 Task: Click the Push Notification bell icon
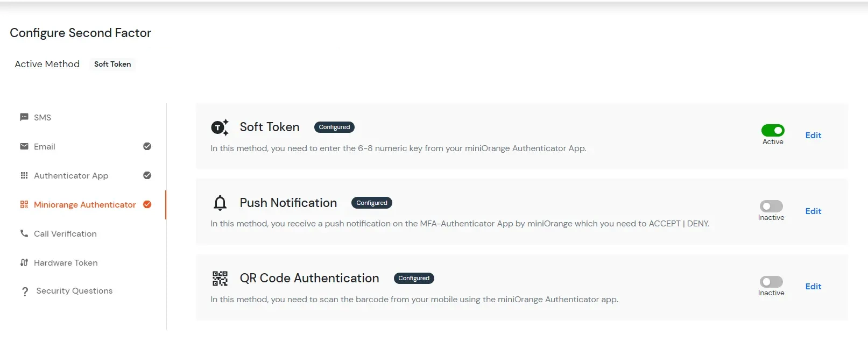pyautogui.click(x=220, y=203)
